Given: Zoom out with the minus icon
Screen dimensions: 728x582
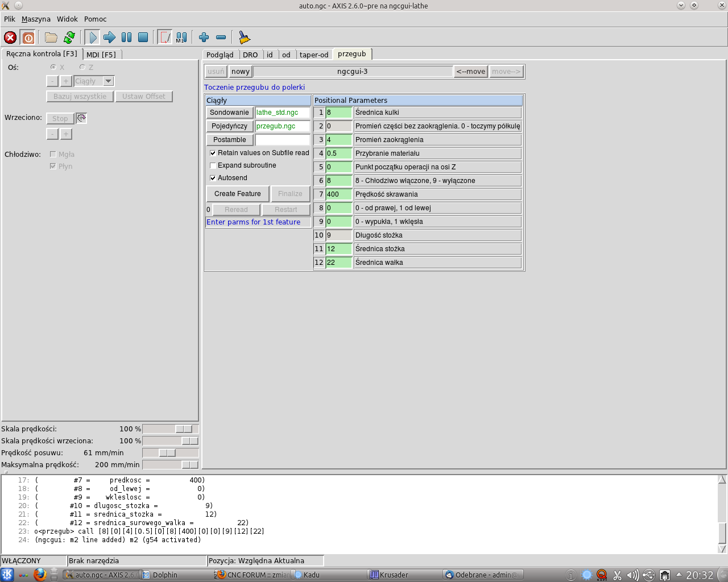Looking at the screenshot, I should tap(221, 38).
